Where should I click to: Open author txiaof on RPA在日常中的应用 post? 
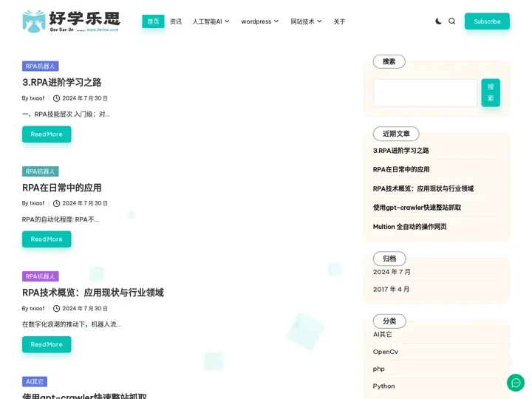[x=37, y=203]
